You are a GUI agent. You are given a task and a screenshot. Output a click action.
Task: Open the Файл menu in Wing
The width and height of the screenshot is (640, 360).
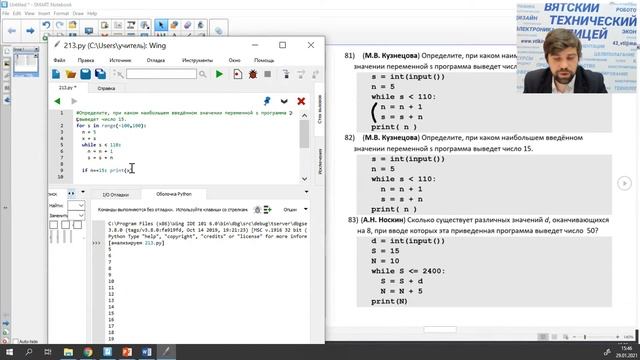pos(59,60)
